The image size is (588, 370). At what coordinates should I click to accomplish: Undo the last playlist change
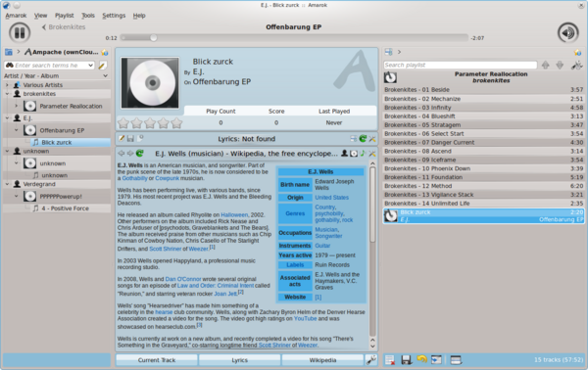pyautogui.click(x=421, y=359)
